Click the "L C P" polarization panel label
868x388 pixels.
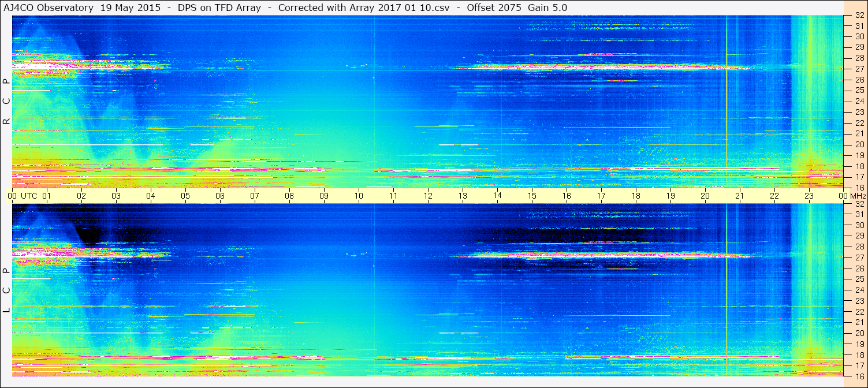pyautogui.click(x=6, y=290)
